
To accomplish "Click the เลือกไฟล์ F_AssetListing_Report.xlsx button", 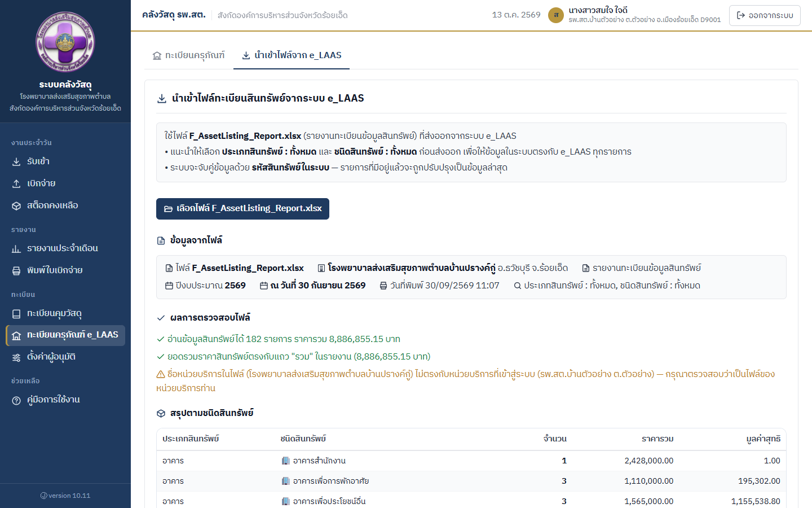I will (x=242, y=209).
